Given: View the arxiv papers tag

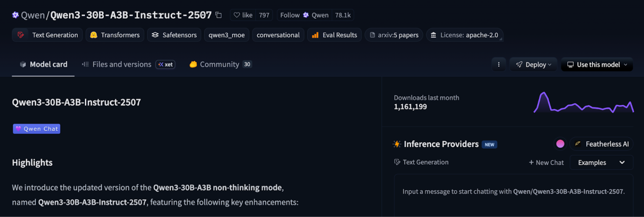Looking at the screenshot, I should point(394,35).
